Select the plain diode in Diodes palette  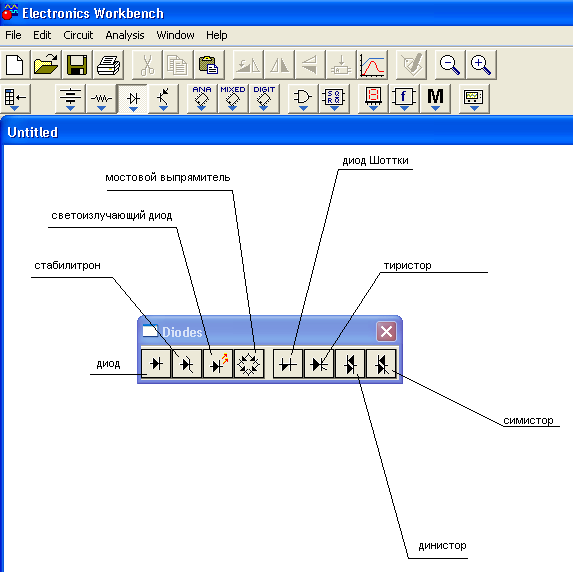(x=156, y=364)
